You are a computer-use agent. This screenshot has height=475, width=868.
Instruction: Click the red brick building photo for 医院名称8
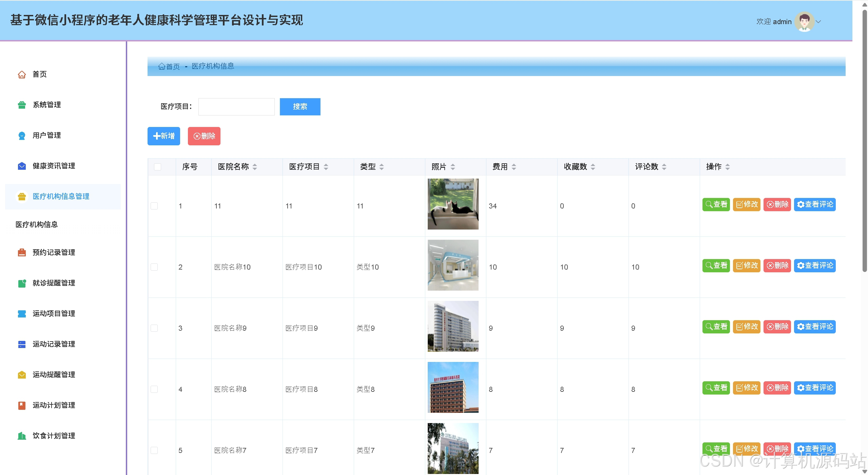click(453, 387)
